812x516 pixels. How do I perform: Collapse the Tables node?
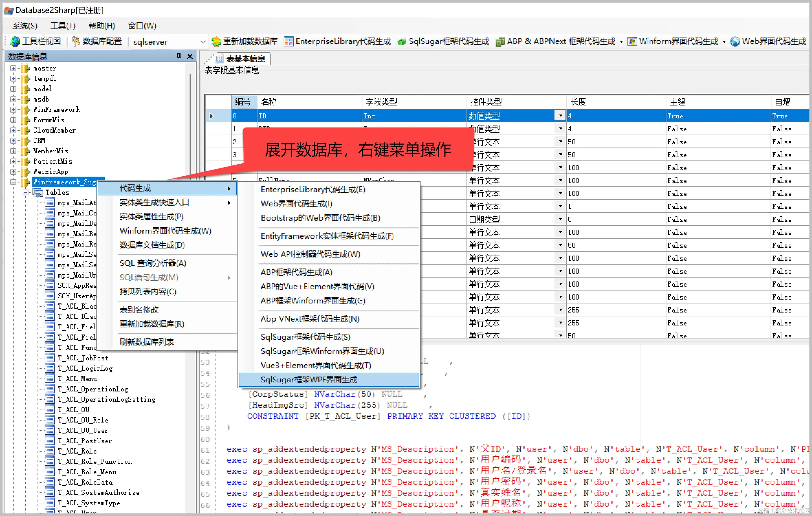[25, 192]
